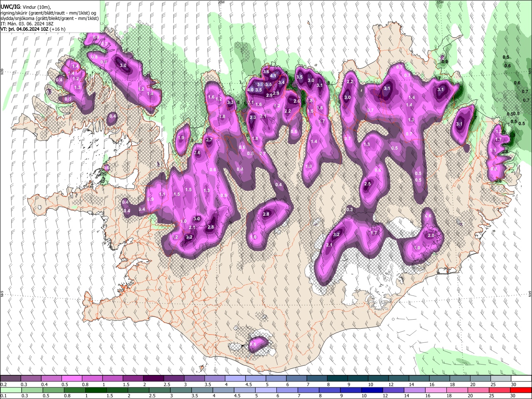The image size is (532, 399).
Task: Pick the darkest green lower legend swatch between 1 and 1.5
Action: (96, 390)
